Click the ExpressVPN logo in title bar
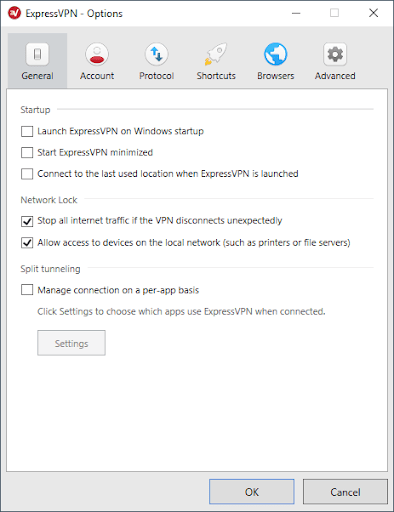Viewport: 394px width, 512px height. 14,13
